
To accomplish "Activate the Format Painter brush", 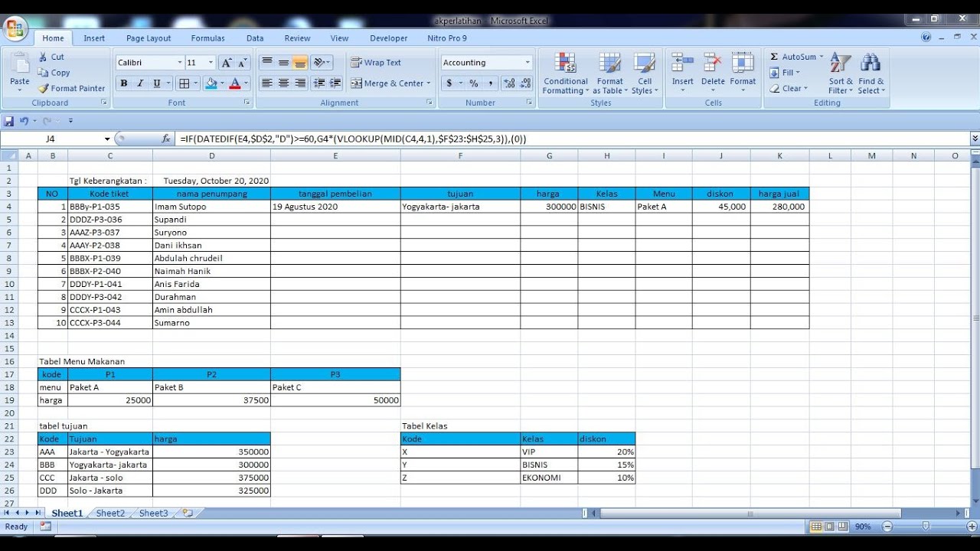I will coord(72,89).
